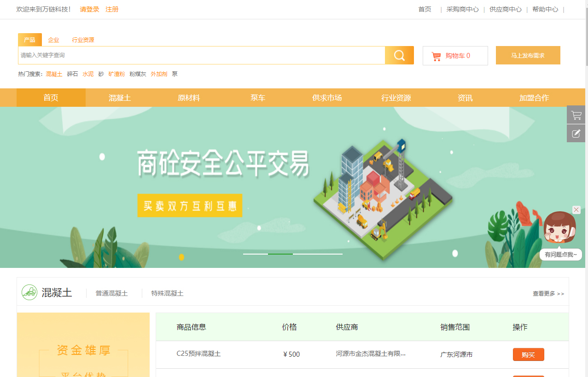The height and width of the screenshot is (377, 588).
Task: Click the floating edit note icon
Action: [576, 133]
